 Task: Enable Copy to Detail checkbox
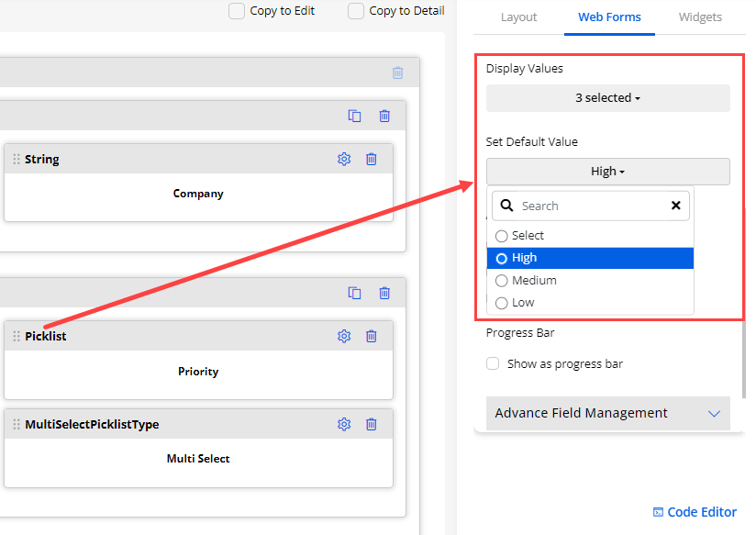point(356,11)
